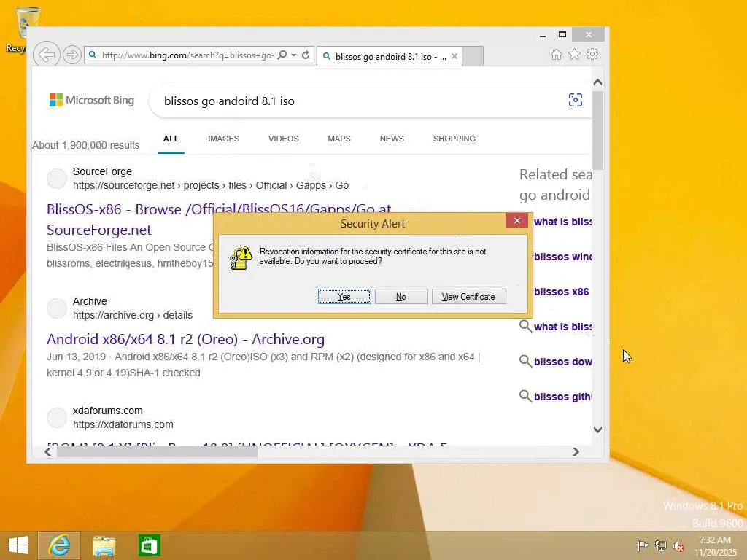This screenshot has height=560, width=747.
Task: Minimize the Internet Explorer window
Action: [543, 35]
